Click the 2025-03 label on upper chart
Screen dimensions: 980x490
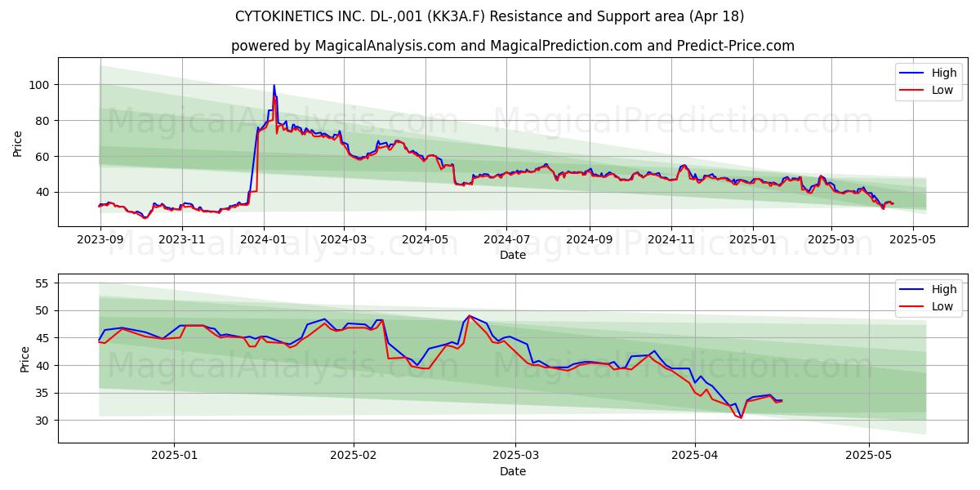pyautogui.click(x=832, y=240)
